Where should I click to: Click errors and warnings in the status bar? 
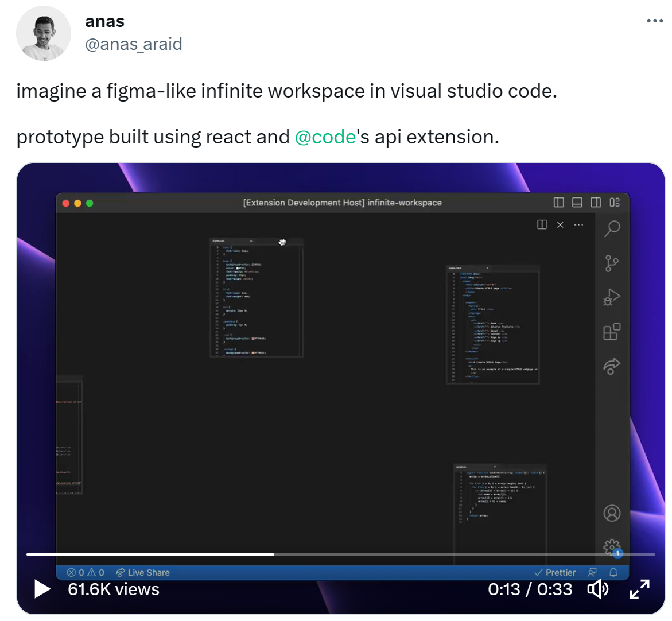[x=86, y=573]
